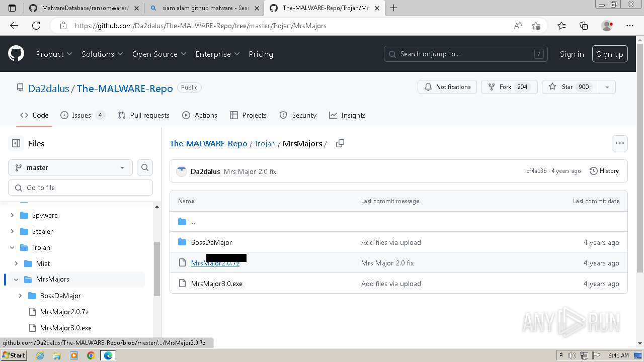The height and width of the screenshot is (362, 644).
Task: Open a new browser tab with plus
Action: coord(393,8)
